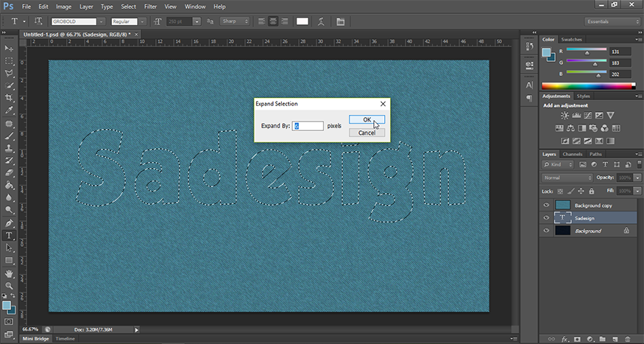Select the Clone Stamp tool
This screenshot has width=644, height=344.
pyautogui.click(x=9, y=148)
